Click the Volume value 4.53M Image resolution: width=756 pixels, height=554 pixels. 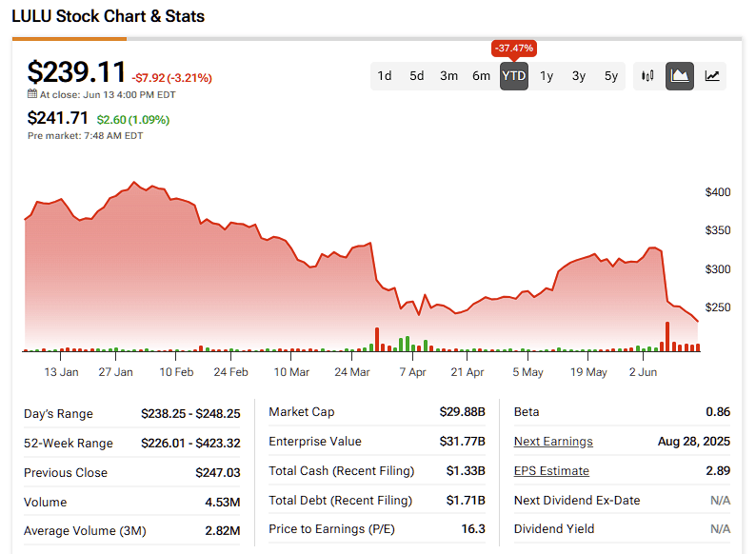coord(223,502)
